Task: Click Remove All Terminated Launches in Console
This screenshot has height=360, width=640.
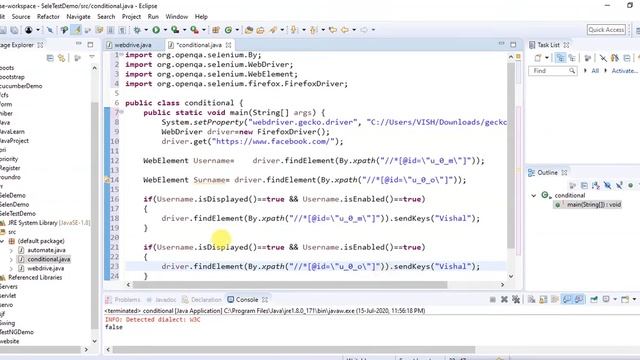Action: (516, 300)
